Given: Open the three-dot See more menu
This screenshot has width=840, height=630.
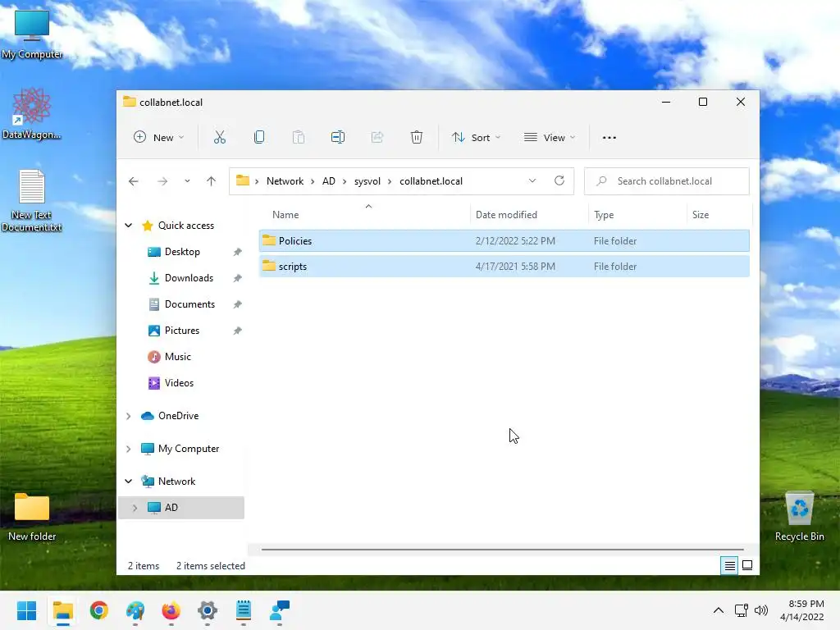Looking at the screenshot, I should (x=609, y=138).
